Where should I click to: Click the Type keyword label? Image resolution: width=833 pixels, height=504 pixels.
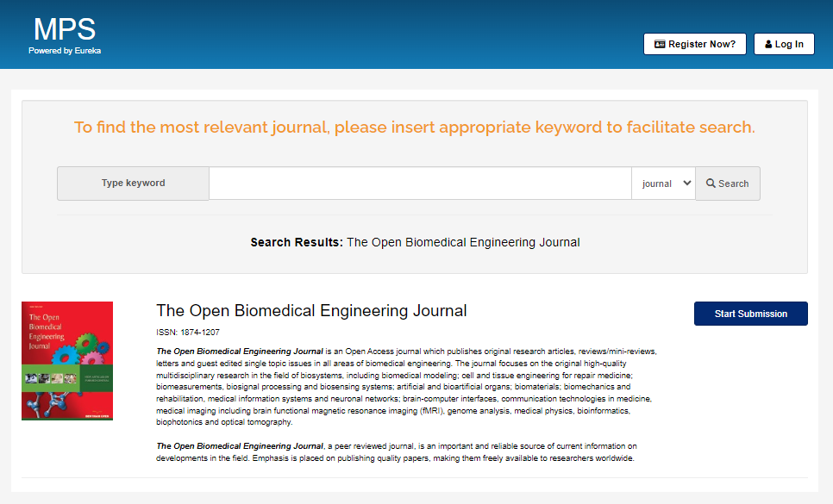[133, 184]
